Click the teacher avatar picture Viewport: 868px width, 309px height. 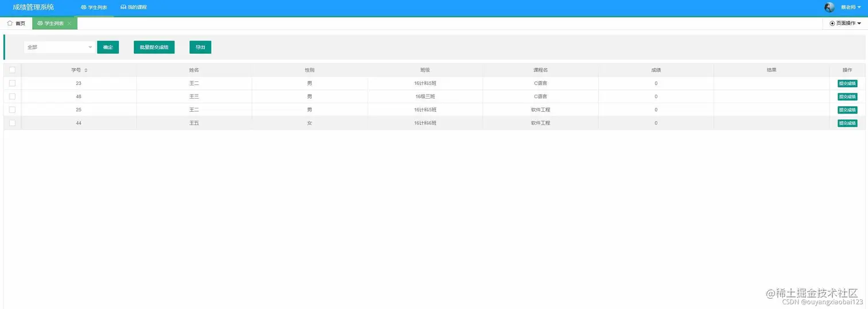pos(830,7)
